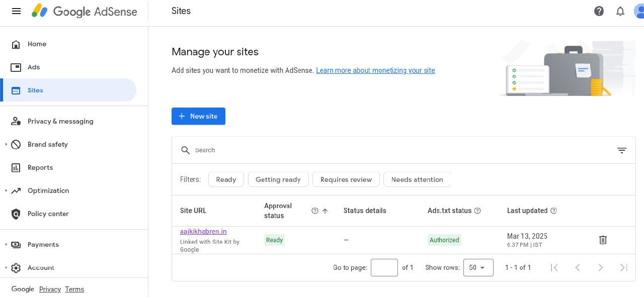Click the Optimization trend arrow icon
The height and width of the screenshot is (297, 644).
pos(16,191)
